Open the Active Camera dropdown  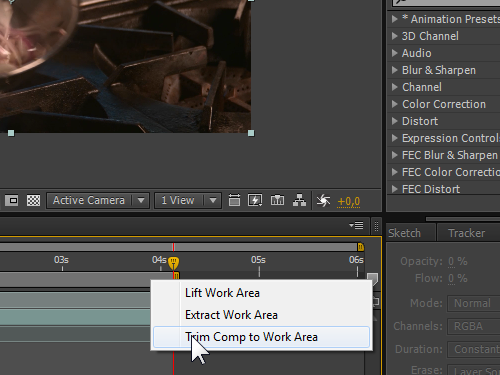(98, 200)
